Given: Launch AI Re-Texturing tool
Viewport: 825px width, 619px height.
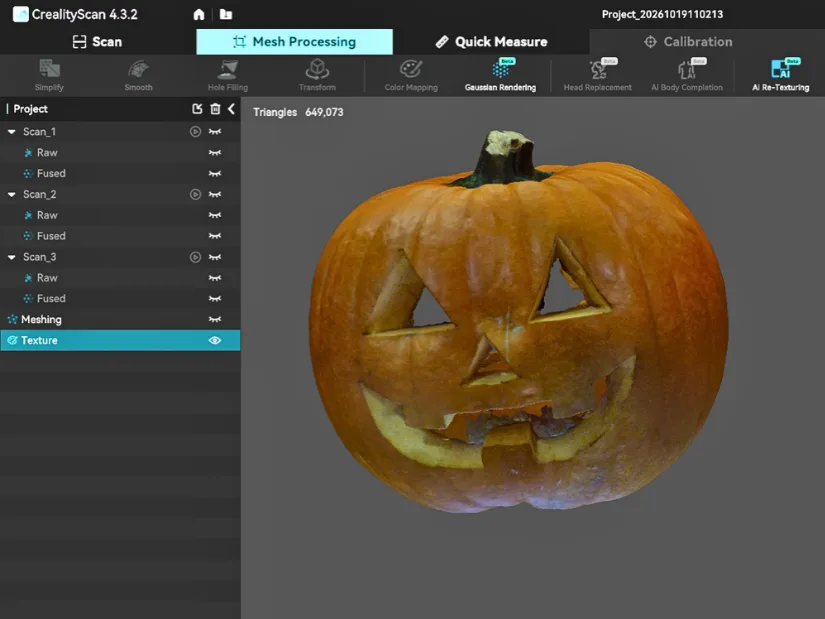Looking at the screenshot, I should click(780, 75).
